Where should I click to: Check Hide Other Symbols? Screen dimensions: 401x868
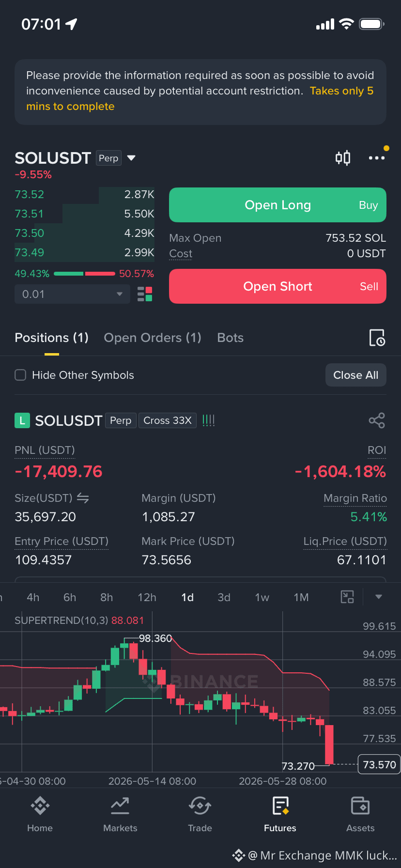pyautogui.click(x=20, y=375)
